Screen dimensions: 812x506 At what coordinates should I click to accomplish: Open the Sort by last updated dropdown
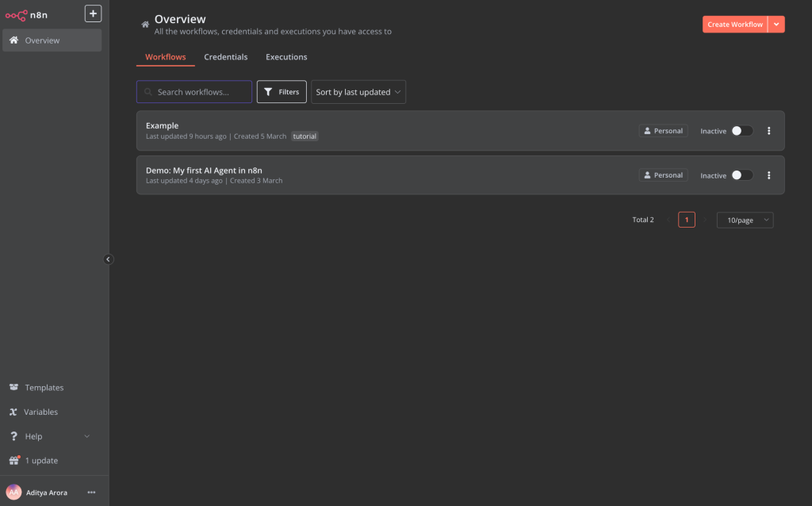tap(358, 92)
